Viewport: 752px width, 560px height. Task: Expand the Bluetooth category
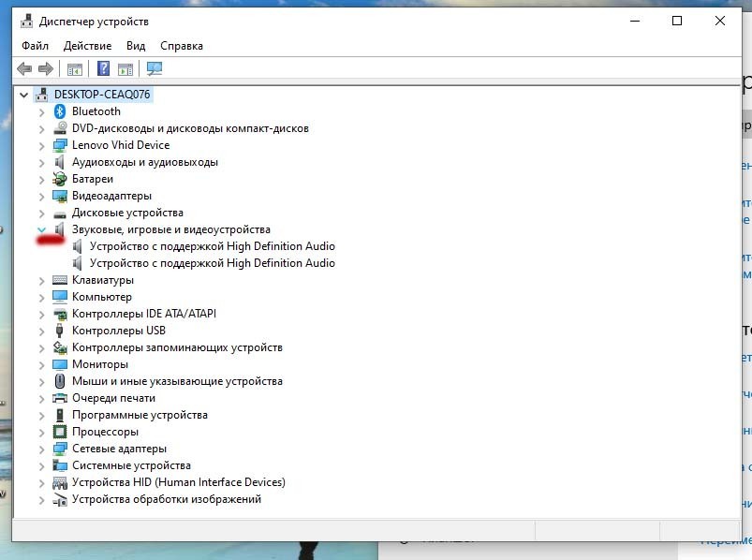pos(42,112)
